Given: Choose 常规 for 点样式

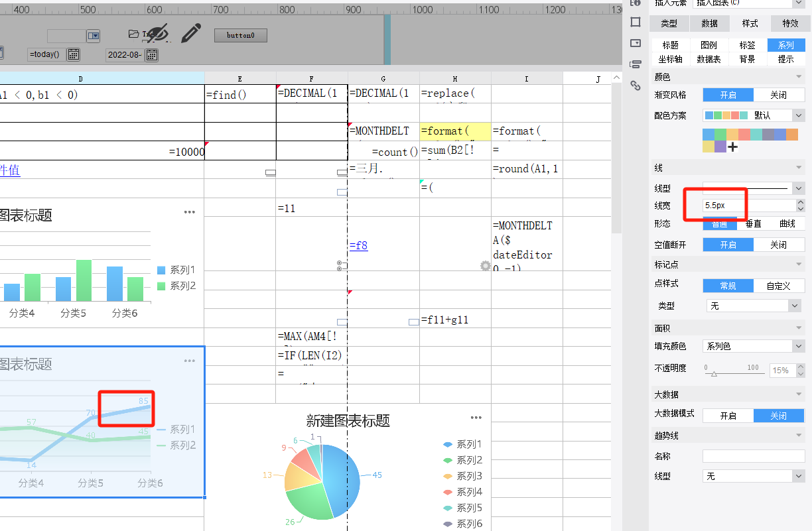Looking at the screenshot, I should tap(728, 286).
